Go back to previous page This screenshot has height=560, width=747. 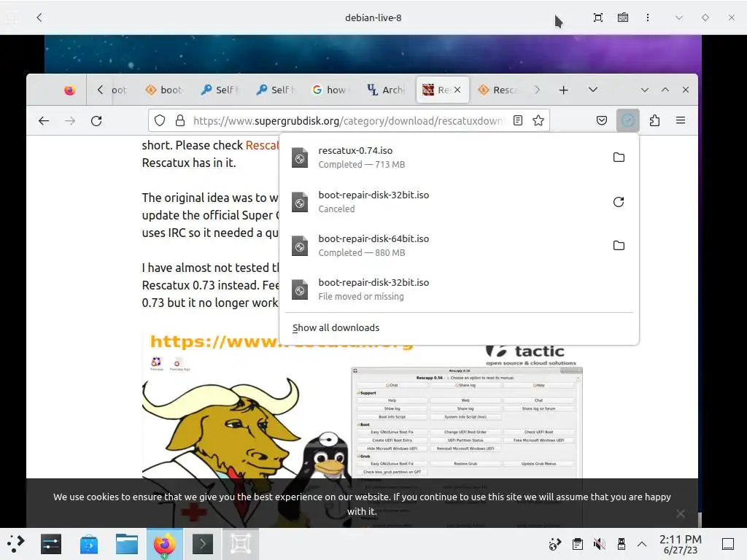click(x=44, y=120)
